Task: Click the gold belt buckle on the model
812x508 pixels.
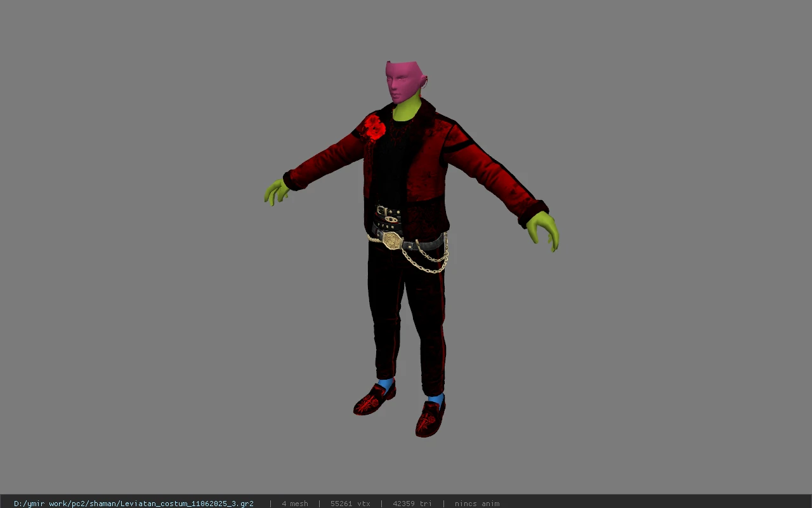Action: coord(392,240)
